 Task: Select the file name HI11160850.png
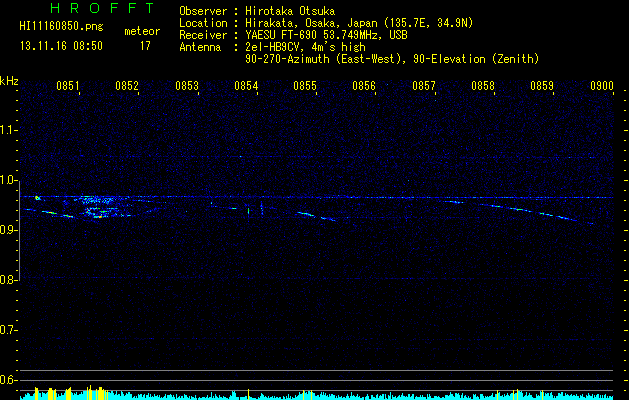(x=61, y=26)
